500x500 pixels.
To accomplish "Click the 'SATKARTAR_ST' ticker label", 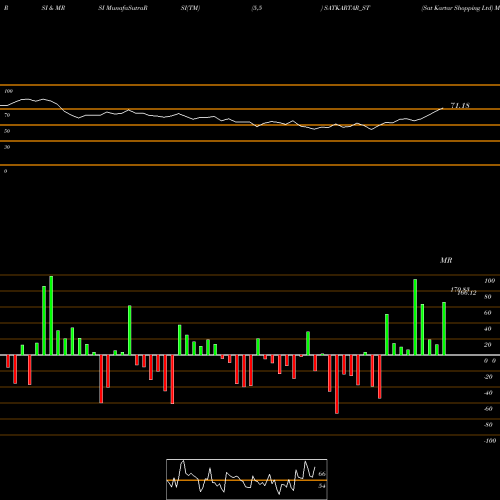I will point(347,8).
